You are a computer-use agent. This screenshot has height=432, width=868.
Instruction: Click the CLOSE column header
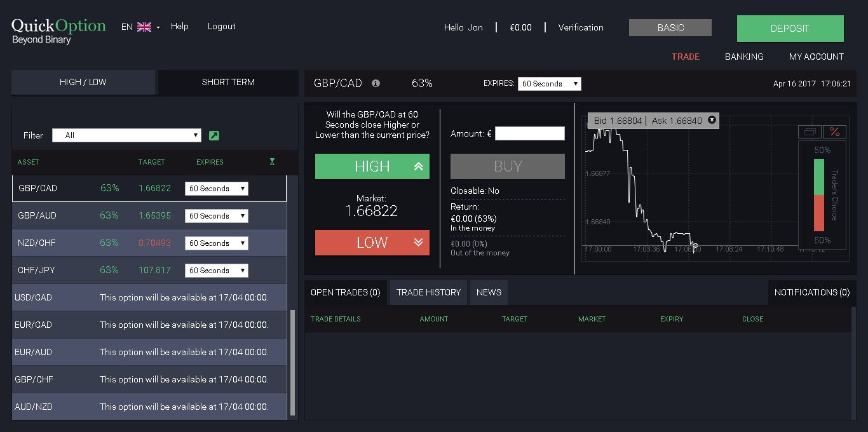pos(753,319)
